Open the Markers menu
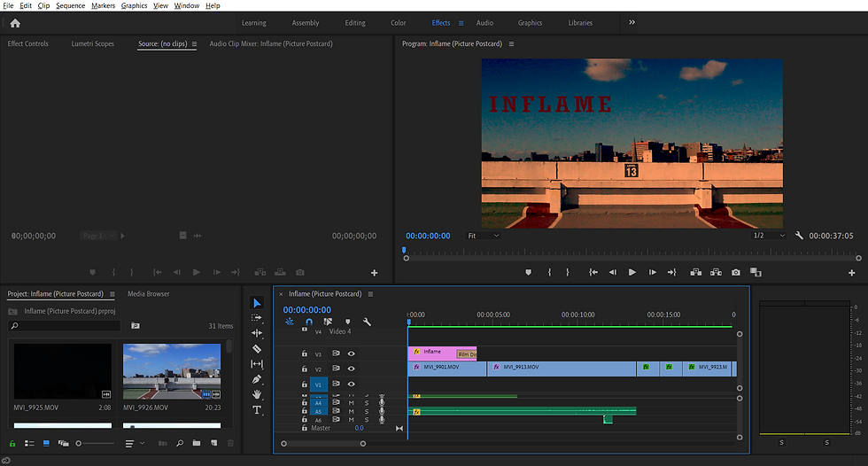Viewport: 868px width, 466px height. (x=103, y=5)
